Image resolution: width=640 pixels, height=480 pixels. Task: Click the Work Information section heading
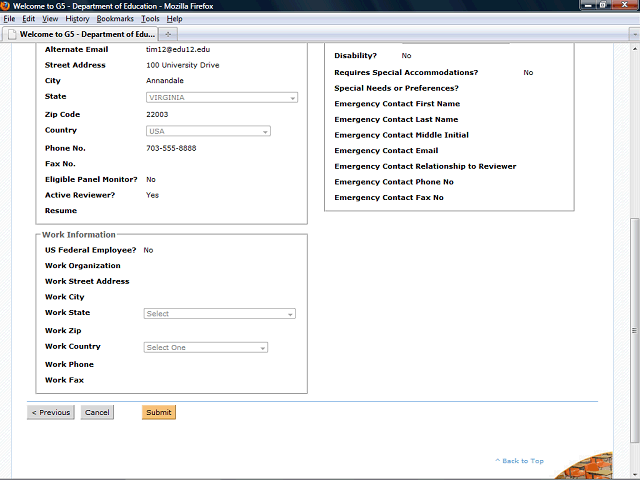(79, 235)
